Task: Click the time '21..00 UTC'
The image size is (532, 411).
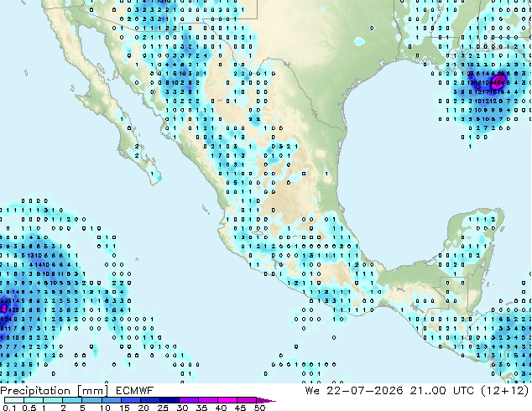Action: [441, 390]
